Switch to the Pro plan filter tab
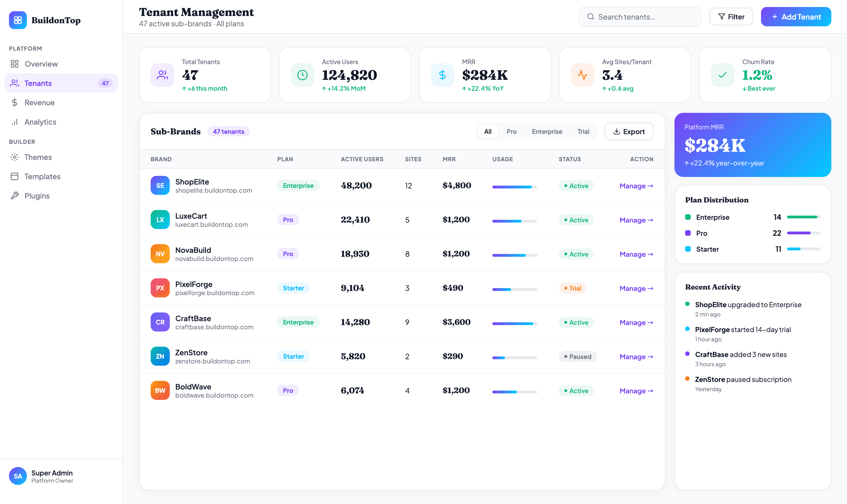This screenshot has width=847, height=504. [x=511, y=131]
